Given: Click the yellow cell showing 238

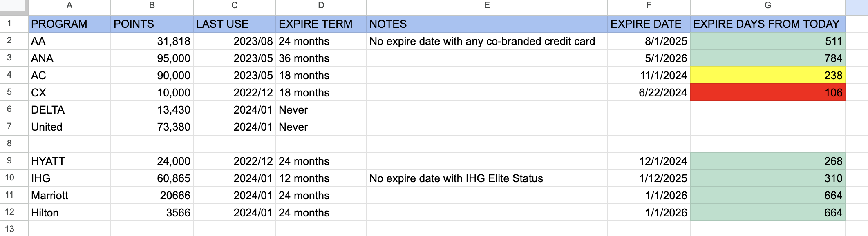Looking at the screenshot, I should click(x=767, y=76).
